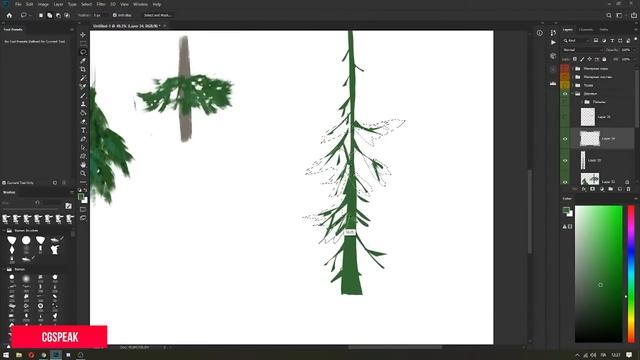
Task: Open the layer Fill dropdown arrow
Action: 635,59
